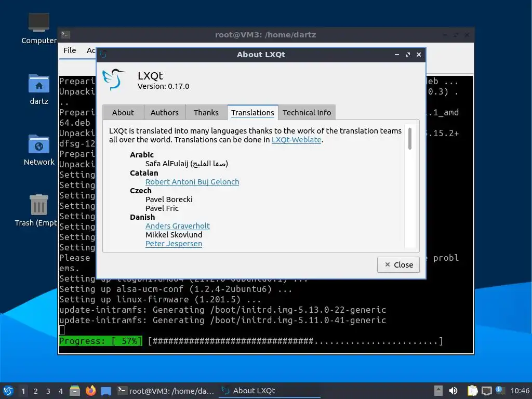Minimize the About LXQt dialog

(x=396, y=55)
